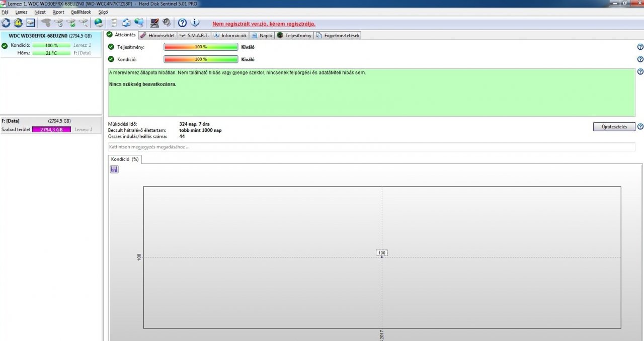Viewport: 644px width, 341px height.
Task: Open the Fájl menu
Action: click(5, 12)
